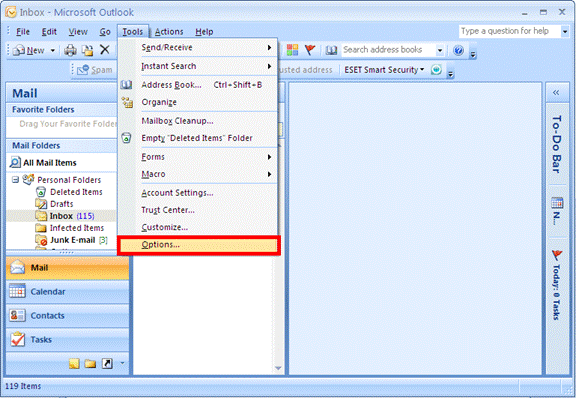Select the Junk E-mail folder

click(x=72, y=240)
